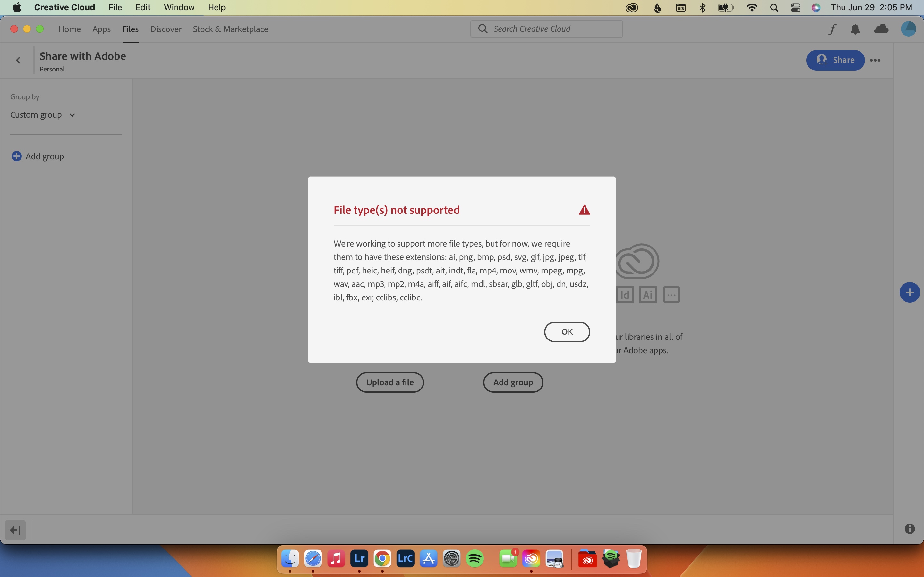Click the floating blue plus button
Screen dimensions: 924x577
(910, 292)
